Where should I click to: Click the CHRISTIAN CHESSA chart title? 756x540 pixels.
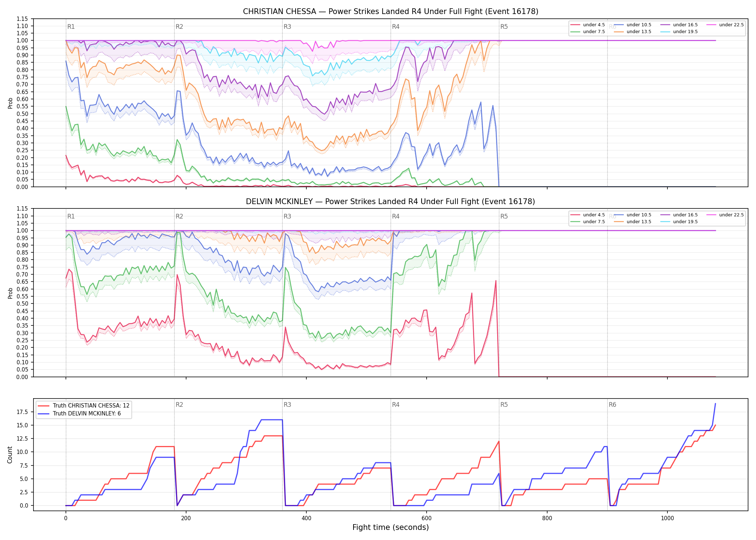point(391,12)
